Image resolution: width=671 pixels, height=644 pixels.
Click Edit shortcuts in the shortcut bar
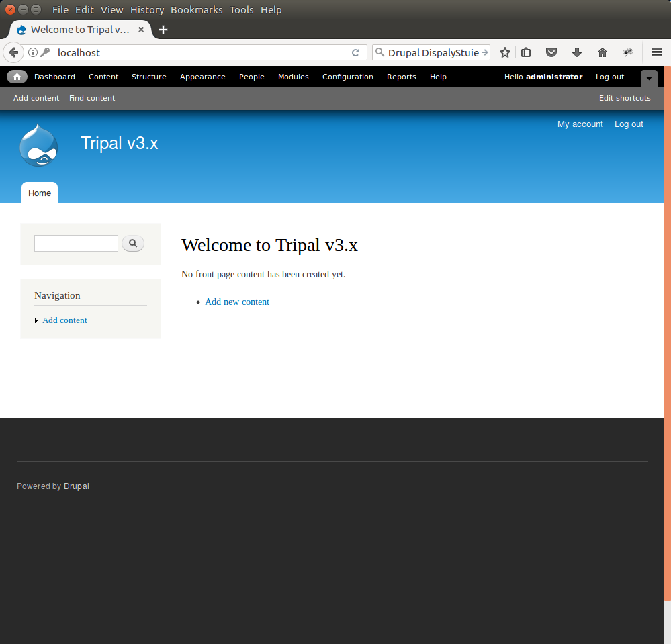[625, 98]
